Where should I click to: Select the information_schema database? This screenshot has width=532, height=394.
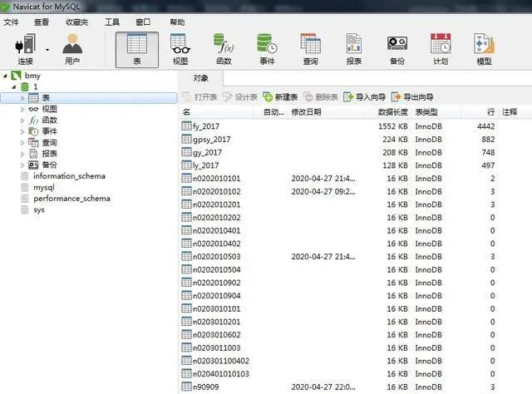tap(69, 176)
